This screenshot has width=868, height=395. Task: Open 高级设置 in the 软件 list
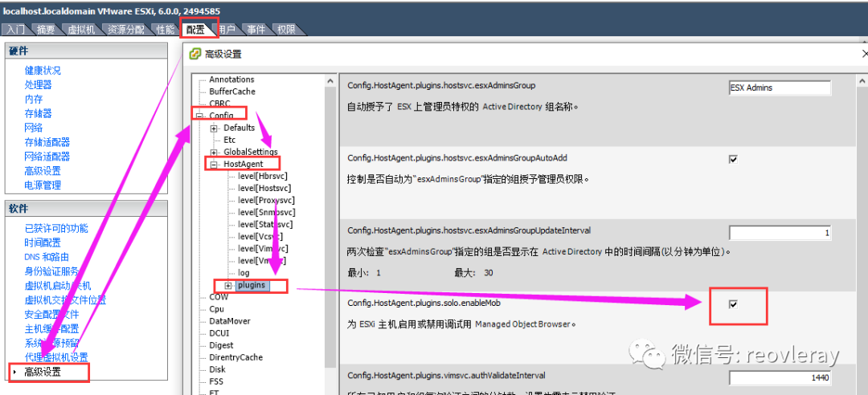(x=43, y=373)
